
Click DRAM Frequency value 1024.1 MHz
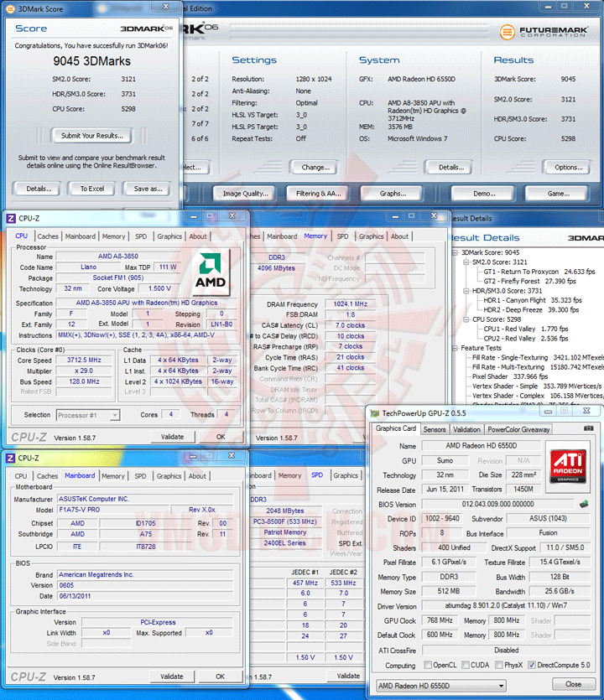pyautogui.click(x=351, y=304)
